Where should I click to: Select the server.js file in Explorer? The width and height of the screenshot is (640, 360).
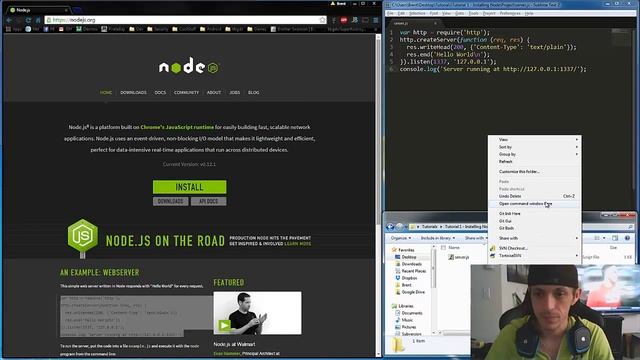[x=459, y=257]
